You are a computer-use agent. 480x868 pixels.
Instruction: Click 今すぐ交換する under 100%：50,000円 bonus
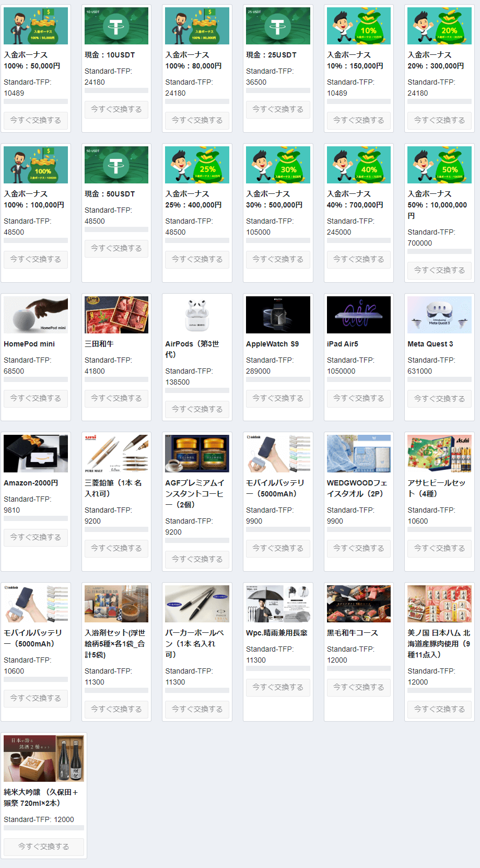pos(36,120)
